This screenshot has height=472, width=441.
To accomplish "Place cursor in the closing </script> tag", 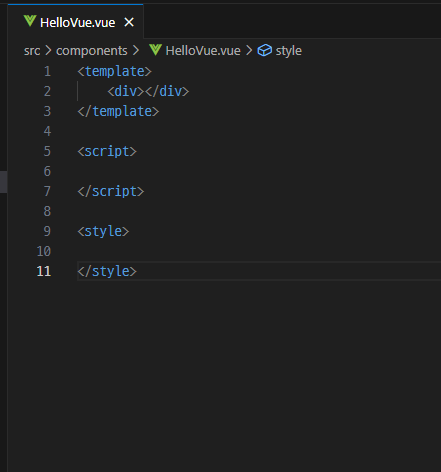I will (x=111, y=191).
